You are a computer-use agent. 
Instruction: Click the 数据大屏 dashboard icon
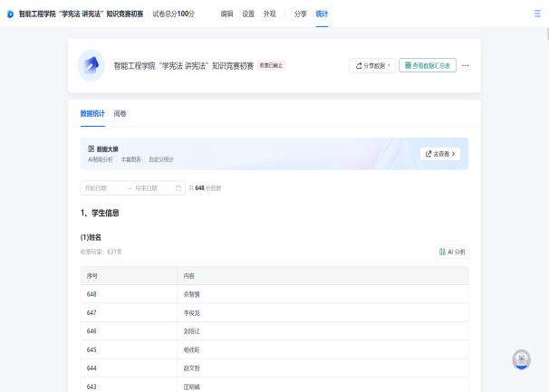pos(91,148)
